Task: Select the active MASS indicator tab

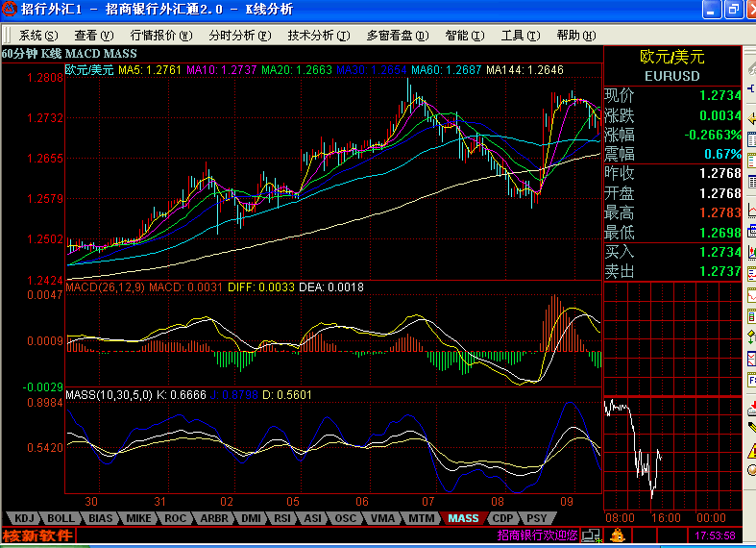Action: tap(463, 518)
